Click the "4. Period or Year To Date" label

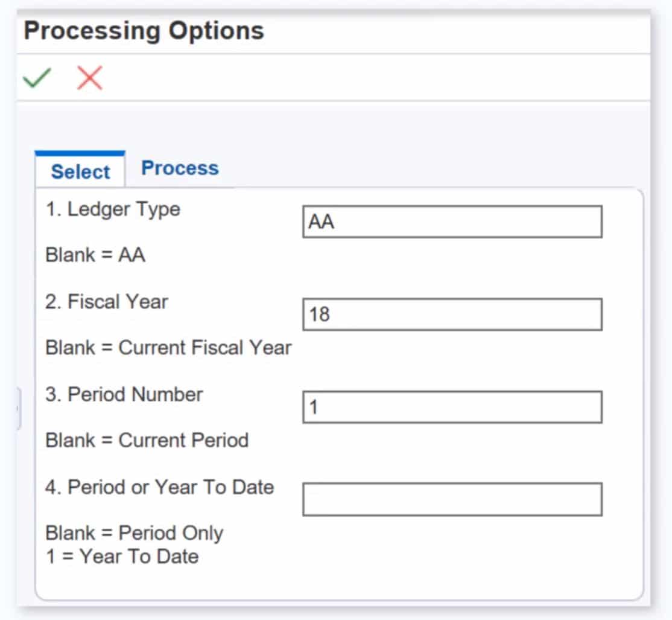tap(159, 487)
